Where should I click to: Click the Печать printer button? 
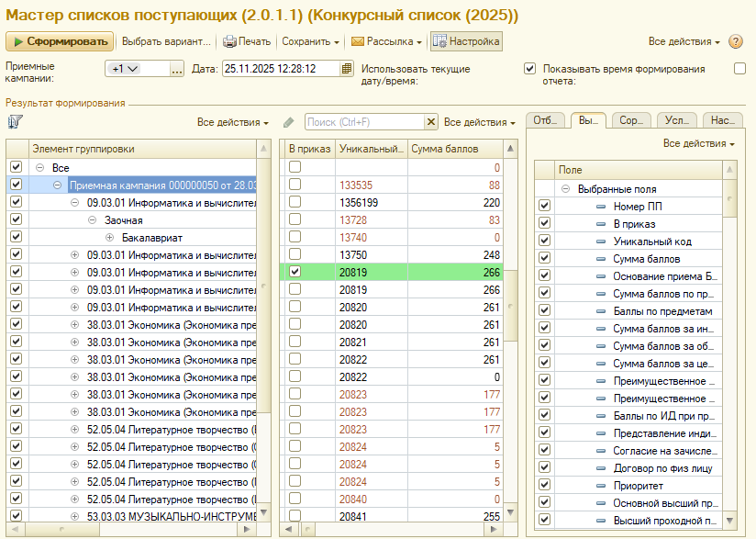click(247, 42)
